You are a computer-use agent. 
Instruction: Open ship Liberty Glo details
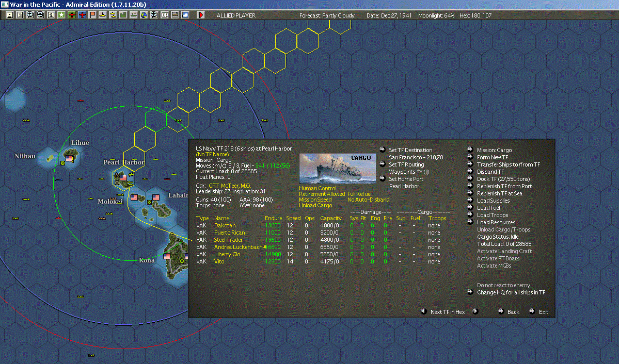[227, 254]
